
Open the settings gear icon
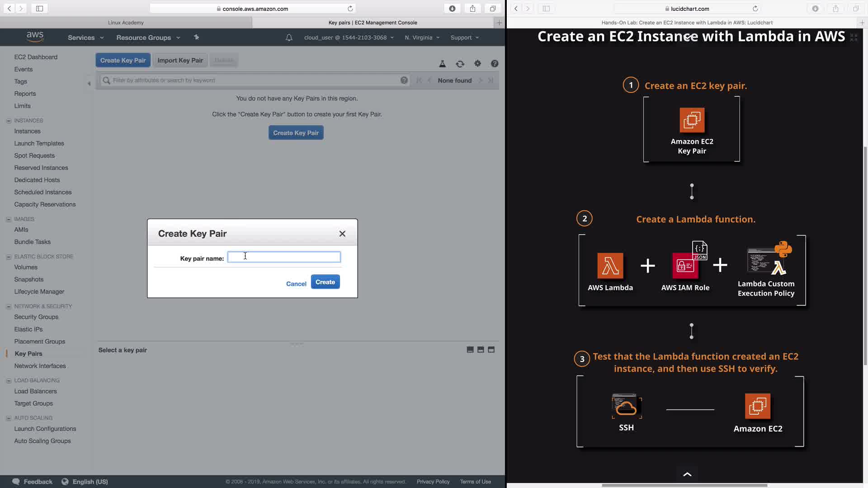(x=477, y=64)
